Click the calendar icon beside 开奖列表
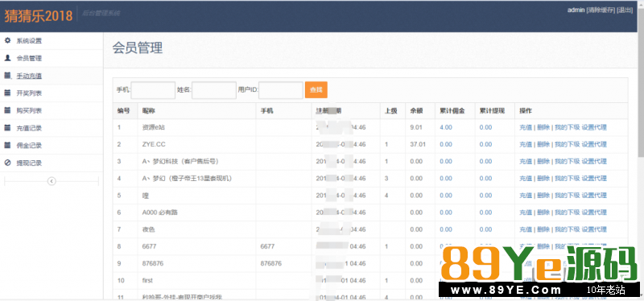This screenshot has width=644, height=301. pos(7,93)
